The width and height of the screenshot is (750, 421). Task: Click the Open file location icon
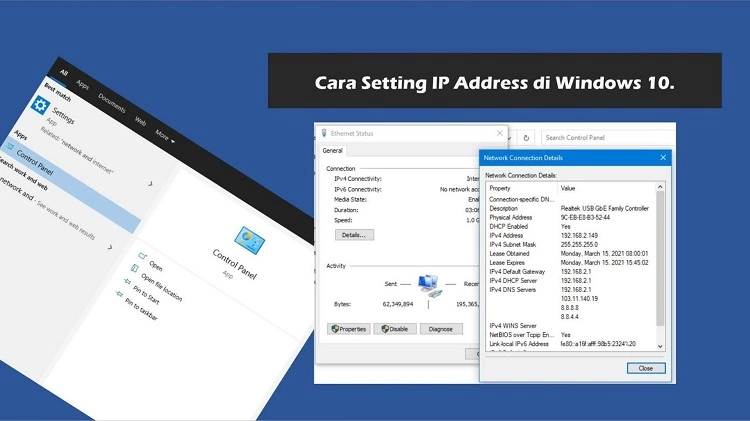134,268
